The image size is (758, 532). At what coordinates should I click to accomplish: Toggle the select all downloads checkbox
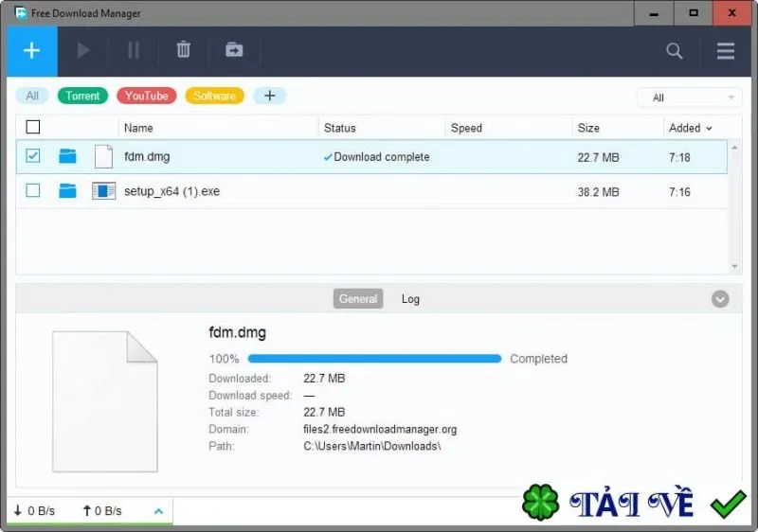click(33, 127)
